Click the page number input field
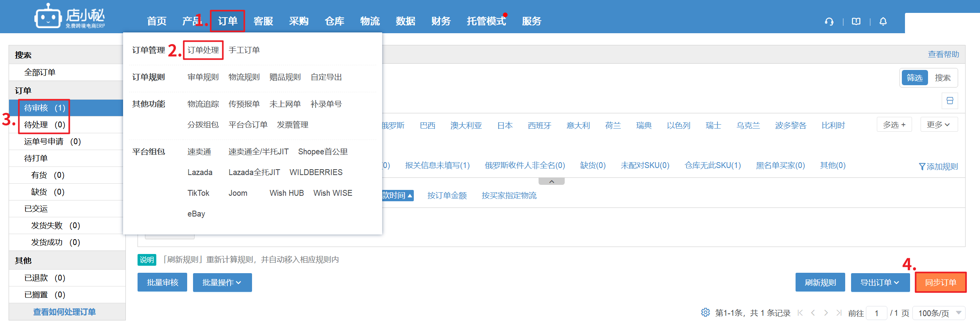The width and height of the screenshot is (980, 322). (x=876, y=313)
